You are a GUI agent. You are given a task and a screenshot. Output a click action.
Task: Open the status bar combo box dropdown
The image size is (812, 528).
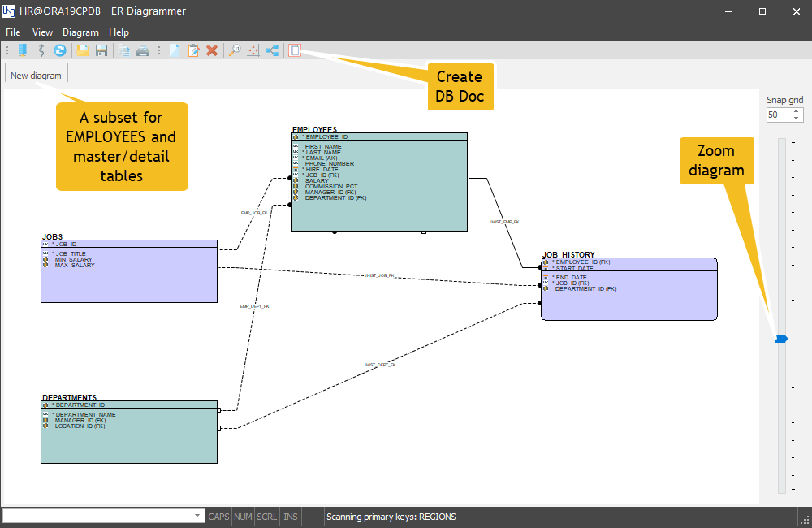(x=196, y=516)
